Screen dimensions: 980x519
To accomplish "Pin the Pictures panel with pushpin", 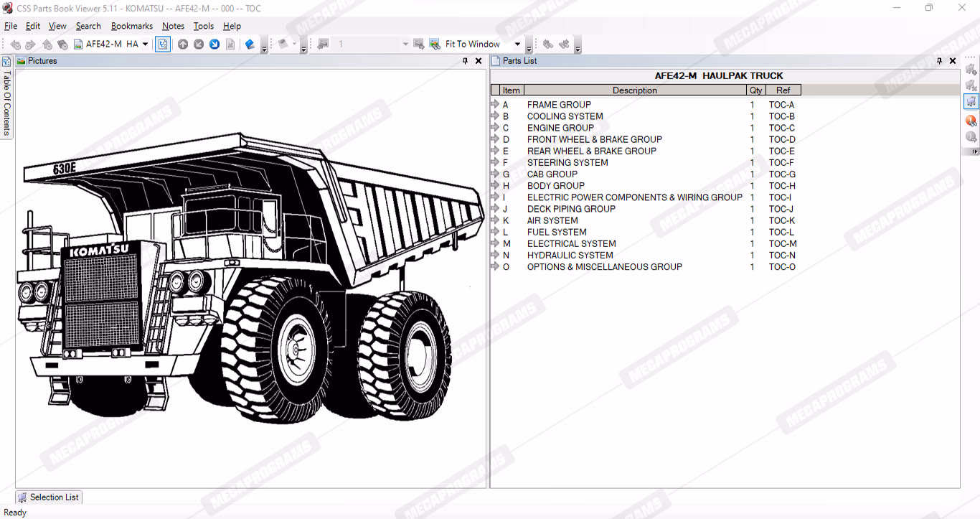I will [465, 61].
